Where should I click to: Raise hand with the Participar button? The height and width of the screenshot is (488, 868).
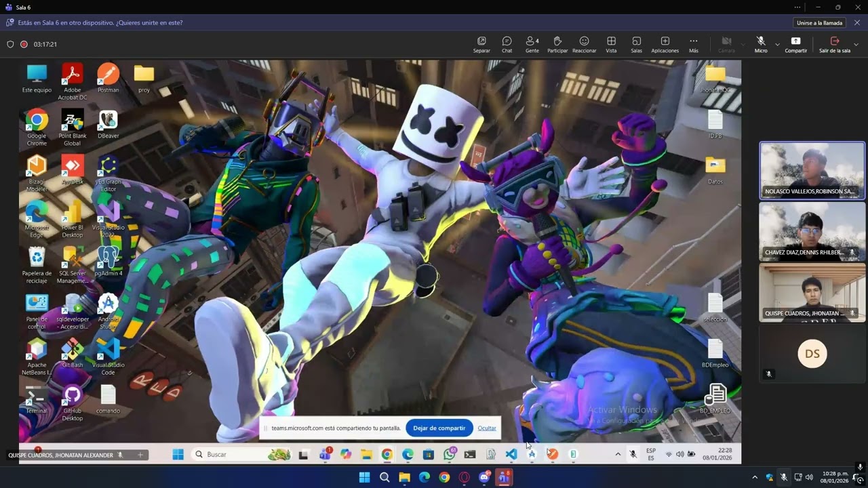click(557, 45)
